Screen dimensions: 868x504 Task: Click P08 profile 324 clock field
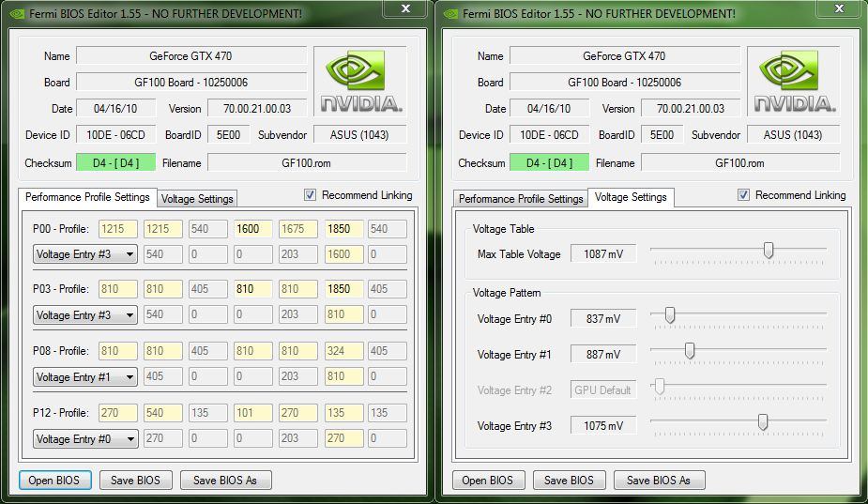click(343, 351)
